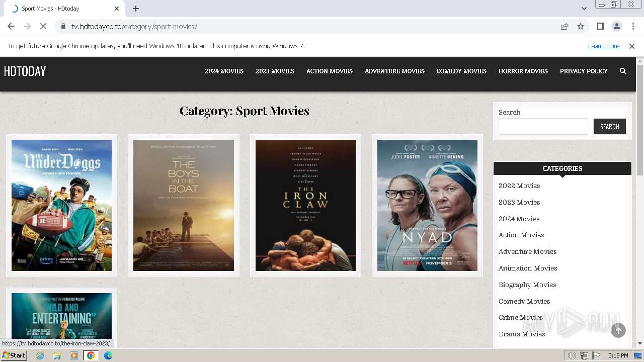Image resolution: width=644 pixels, height=362 pixels.
Task: Open Horror Movies menu item
Action: pyautogui.click(x=523, y=71)
